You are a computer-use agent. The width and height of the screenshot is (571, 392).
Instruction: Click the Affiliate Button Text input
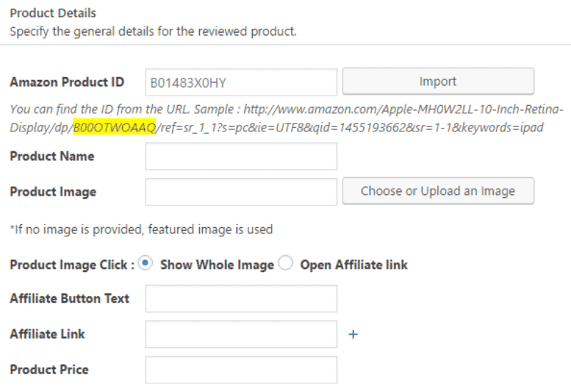click(241, 298)
